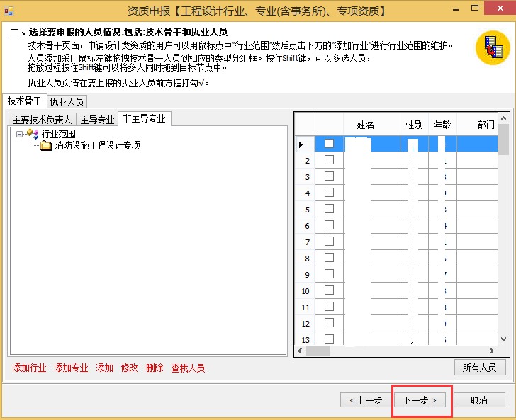This screenshot has width=516, height=420.
Task: Collapse the 行业范围 tree node
Action: tap(19, 134)
